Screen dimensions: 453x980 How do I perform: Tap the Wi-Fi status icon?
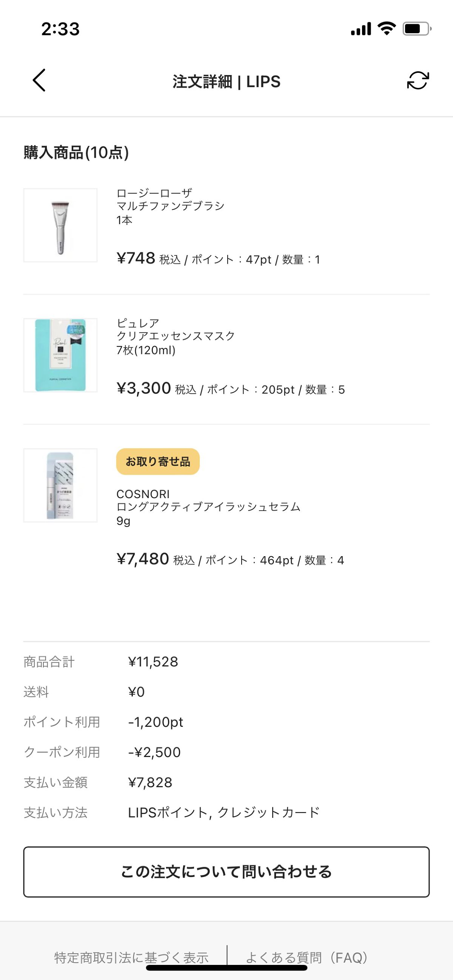[387, 29]
